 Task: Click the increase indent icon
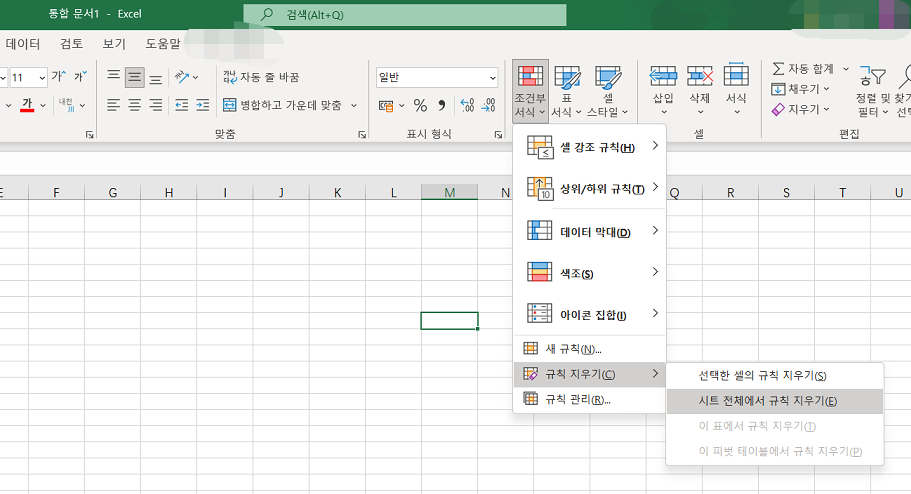[203, 105]
